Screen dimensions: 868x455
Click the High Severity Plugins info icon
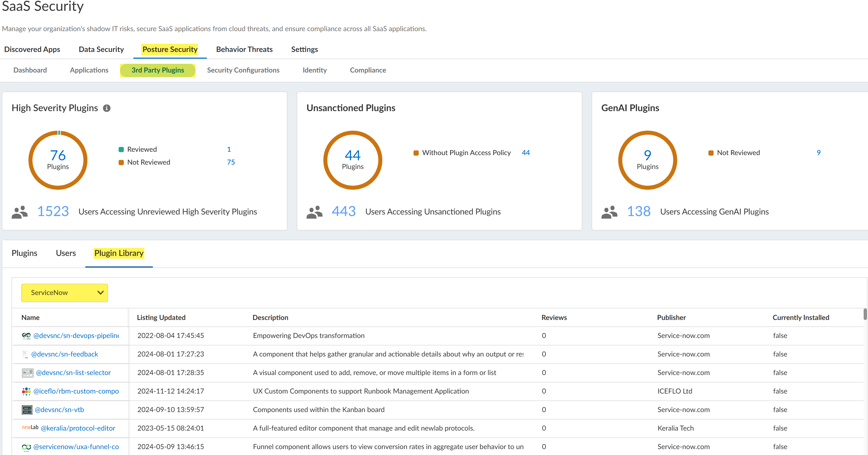[107, 108]
